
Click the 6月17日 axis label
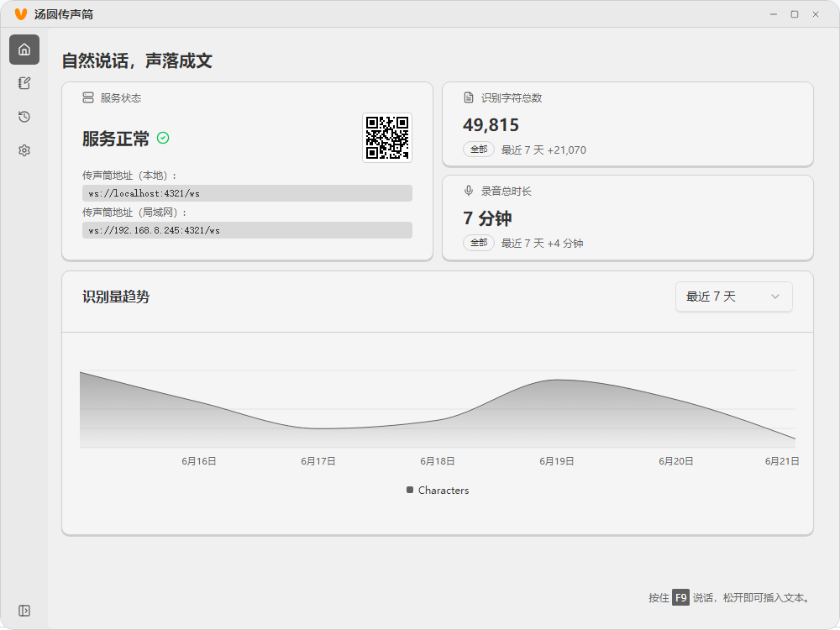pos(318,461)
